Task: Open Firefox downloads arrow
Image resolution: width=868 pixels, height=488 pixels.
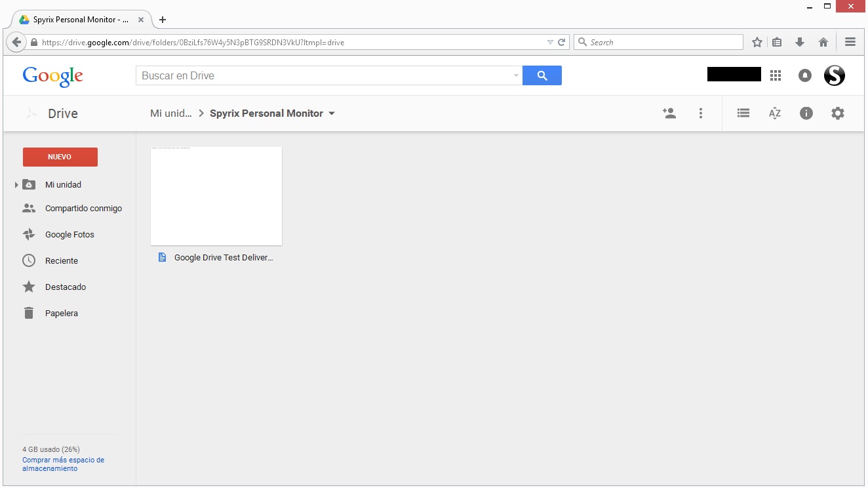Action: coord(800,42)
